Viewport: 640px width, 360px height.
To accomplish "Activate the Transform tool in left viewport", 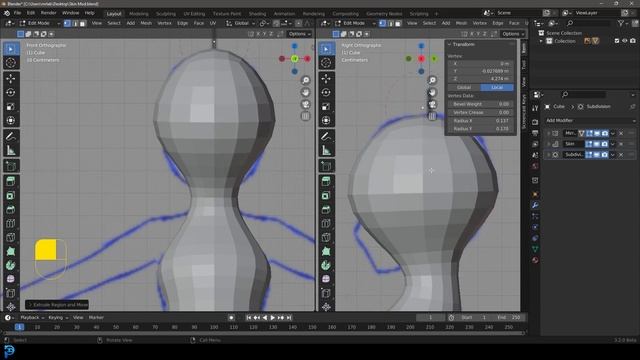I will pyautogui.click(x=11, y=120).
